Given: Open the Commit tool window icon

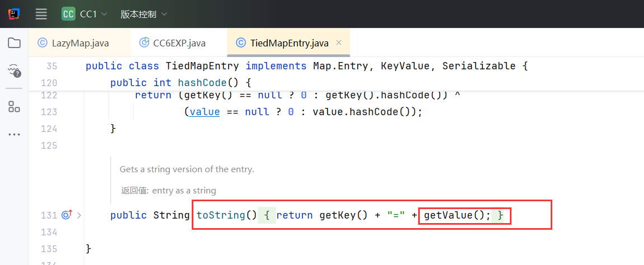Looking at the screenshot, I should (x=14, y=70).
